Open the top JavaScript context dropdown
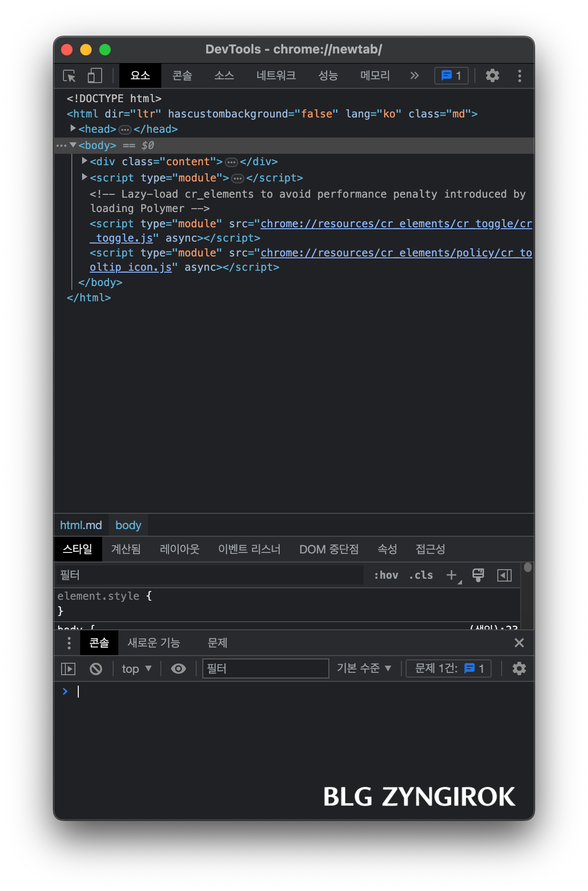Screen dimensions: 588x891 coord(136,669)
